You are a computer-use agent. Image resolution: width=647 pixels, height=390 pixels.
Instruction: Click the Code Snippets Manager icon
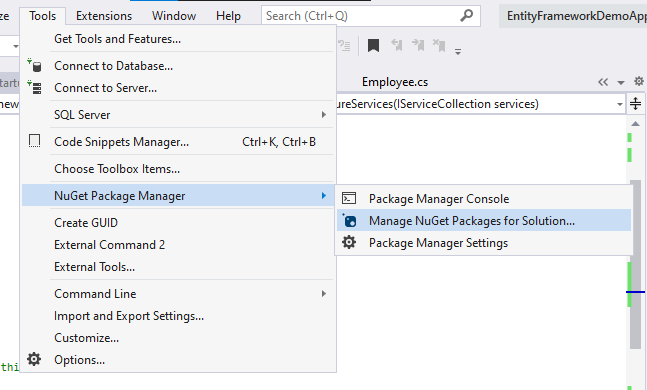[x=34, y=141]
